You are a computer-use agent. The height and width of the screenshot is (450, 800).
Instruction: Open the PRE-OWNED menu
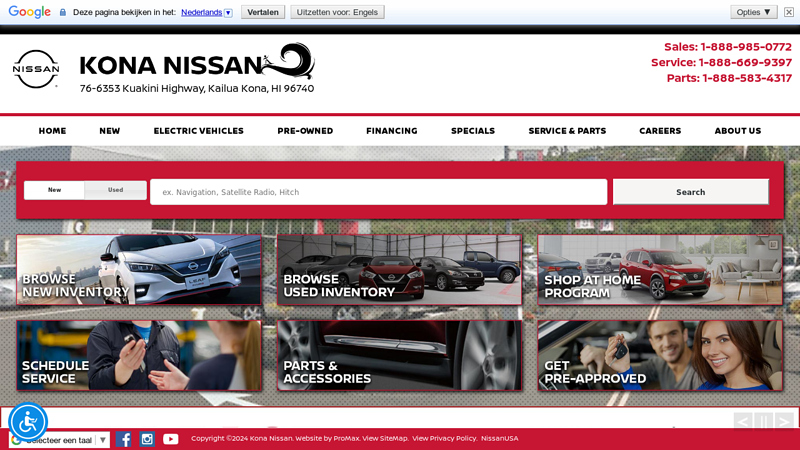pyautogui.click(x=305, y=131)
